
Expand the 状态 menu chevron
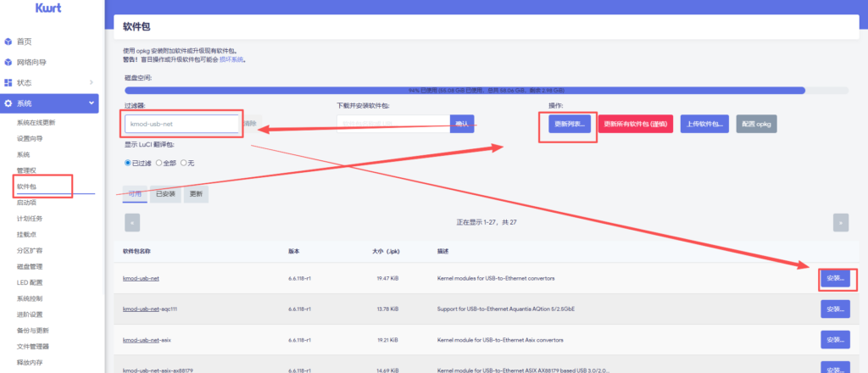92,82
